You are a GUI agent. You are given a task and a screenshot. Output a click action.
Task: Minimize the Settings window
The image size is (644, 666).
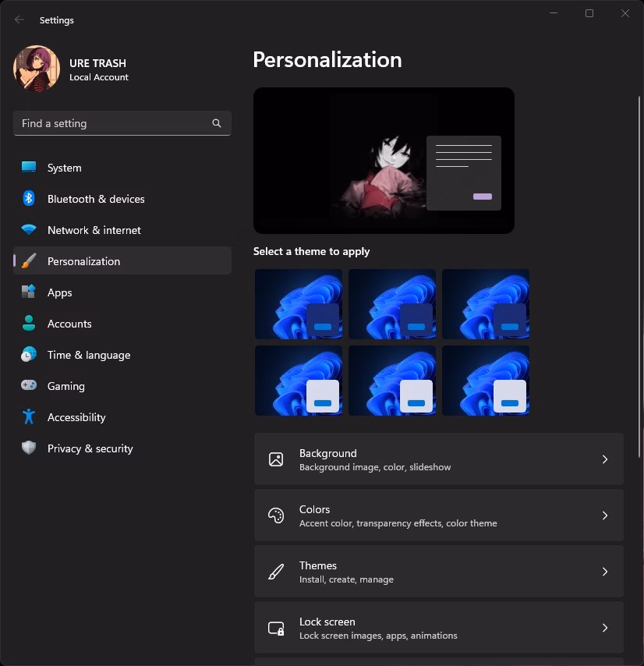point(554,13)
